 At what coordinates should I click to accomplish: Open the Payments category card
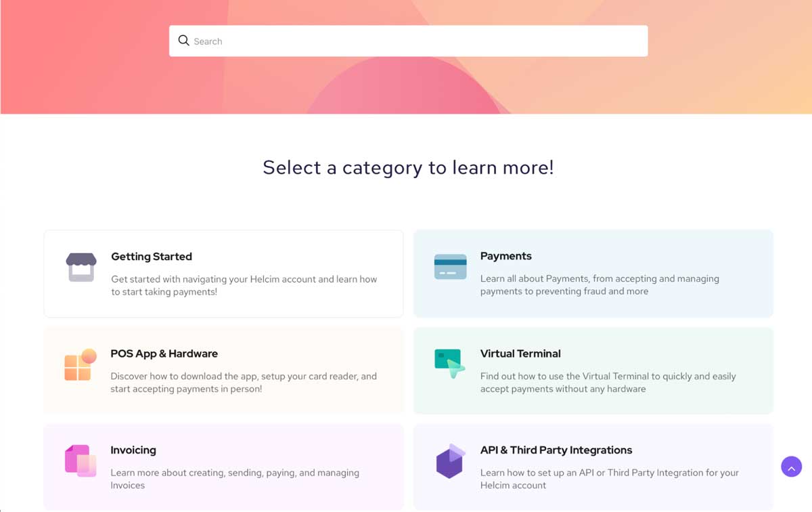[x=593, y=274]
